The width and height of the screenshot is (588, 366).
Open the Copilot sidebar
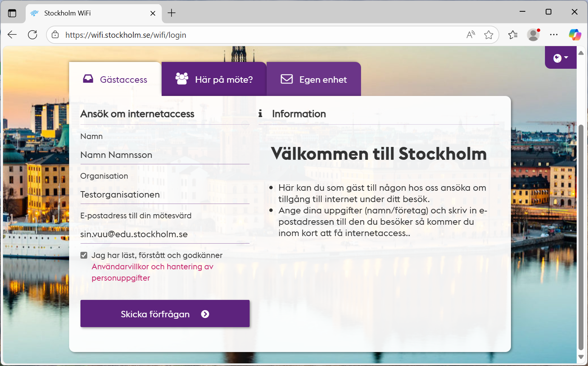(575, 34)
